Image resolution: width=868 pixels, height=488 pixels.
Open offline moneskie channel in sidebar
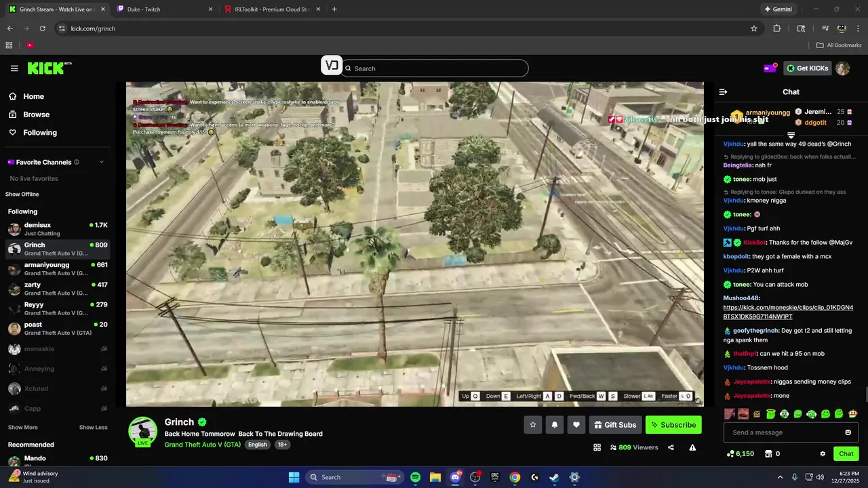click(x=58, y=349)
